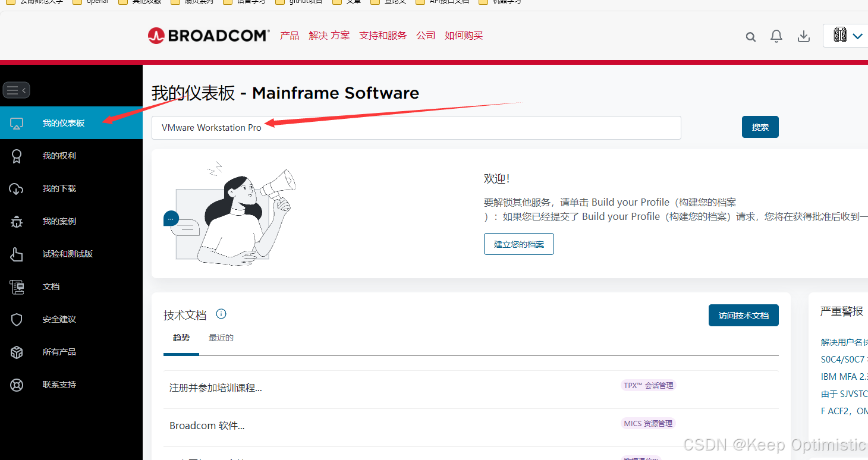This screenshot has width=868, height=460.
Task: Open the F ACF2 alert link
Action: tap(844, 411)
